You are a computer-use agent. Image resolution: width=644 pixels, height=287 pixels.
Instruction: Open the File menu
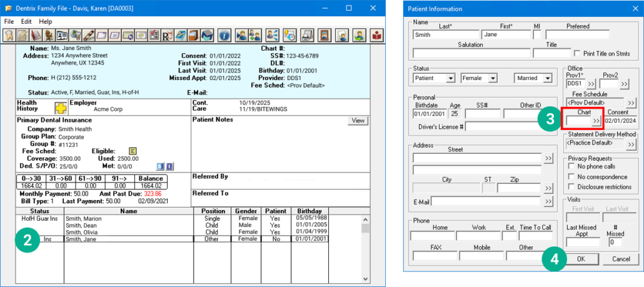(9, 21)
